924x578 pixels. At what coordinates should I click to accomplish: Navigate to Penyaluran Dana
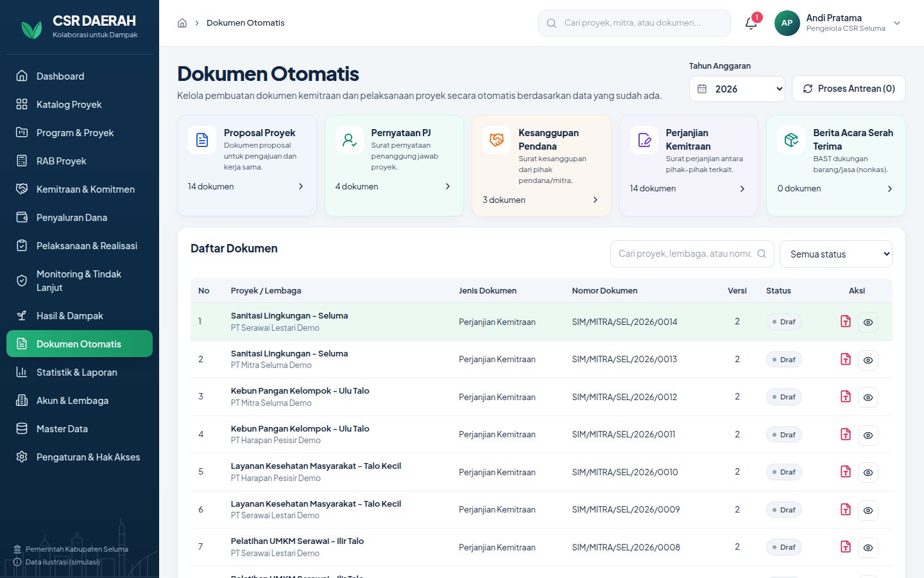pyautogui.click(x=80, y=218)
